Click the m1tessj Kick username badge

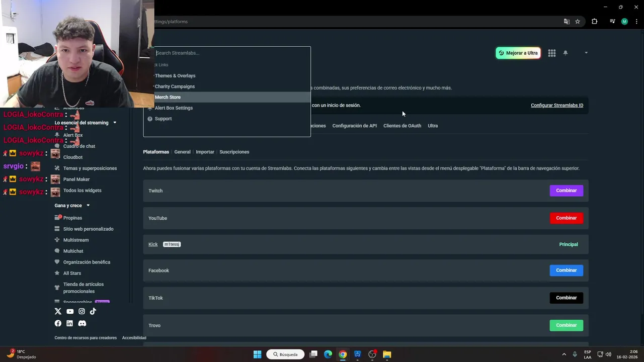point(172,244)
